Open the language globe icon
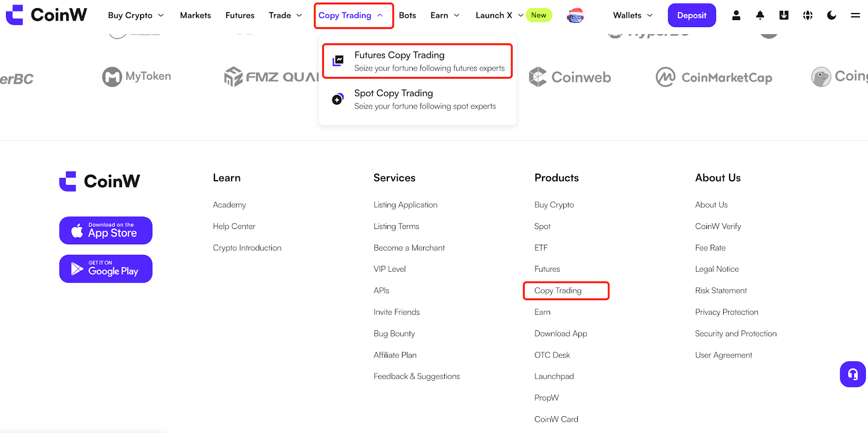 [x=808, y=15]
